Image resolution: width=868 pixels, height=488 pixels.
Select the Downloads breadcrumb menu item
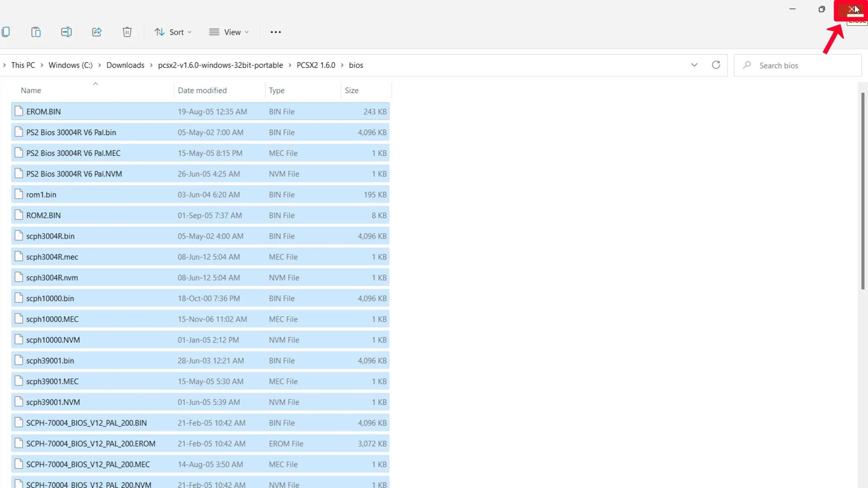[x=125, y=64]
